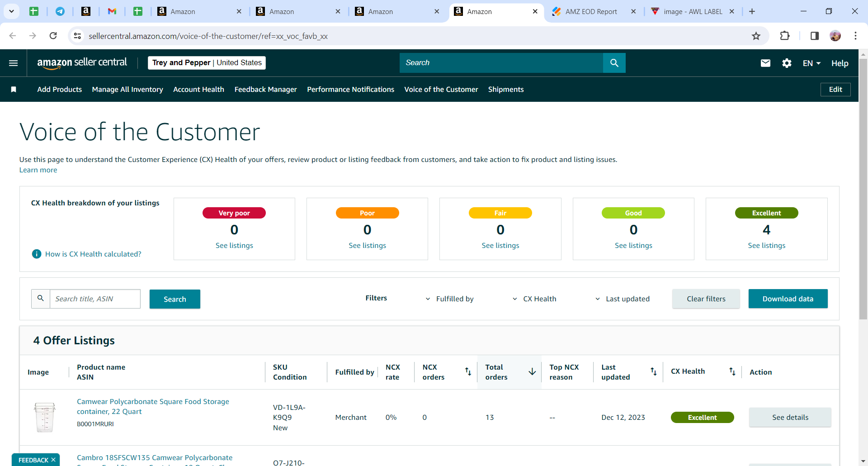Click the FEEDBACK tab label
Viewport: 868px width, 466px height.
click(x=33, y=460)
